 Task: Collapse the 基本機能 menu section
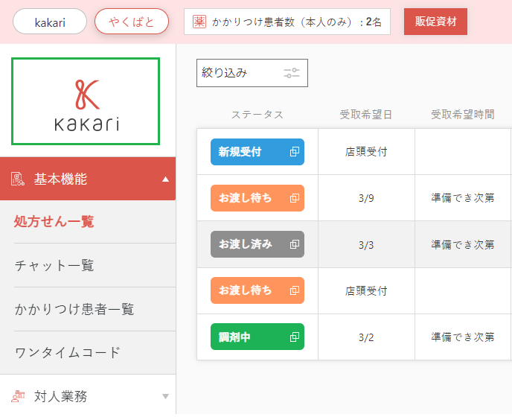click(x=88, y=179)
